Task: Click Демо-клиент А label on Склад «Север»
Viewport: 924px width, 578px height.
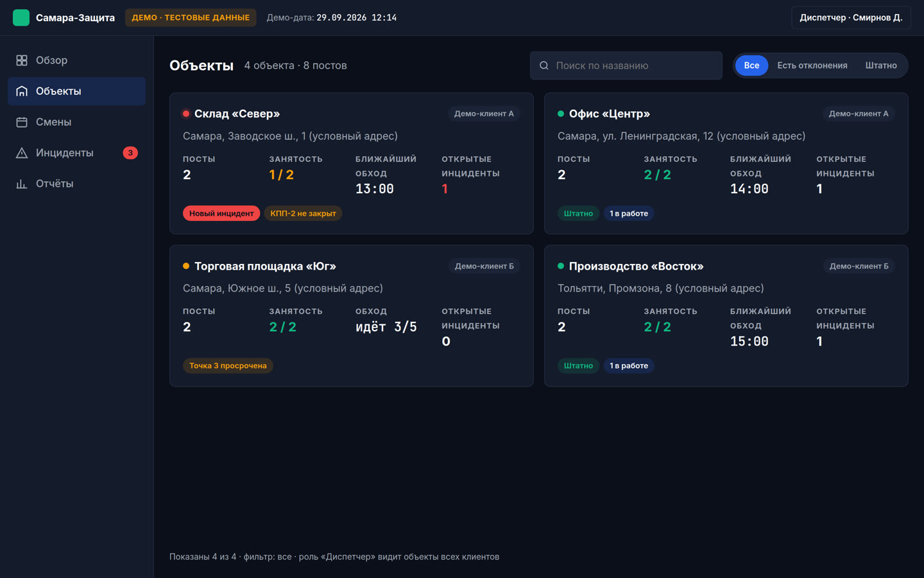Action: pos(484,114)
